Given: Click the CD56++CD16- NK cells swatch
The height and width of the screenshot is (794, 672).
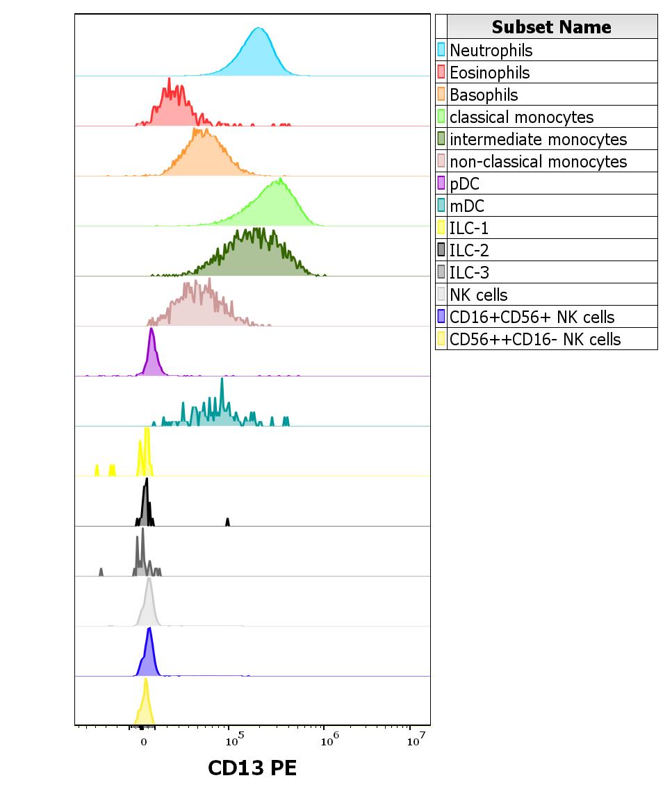Looking at the screenshot, I should click(441, 339).
